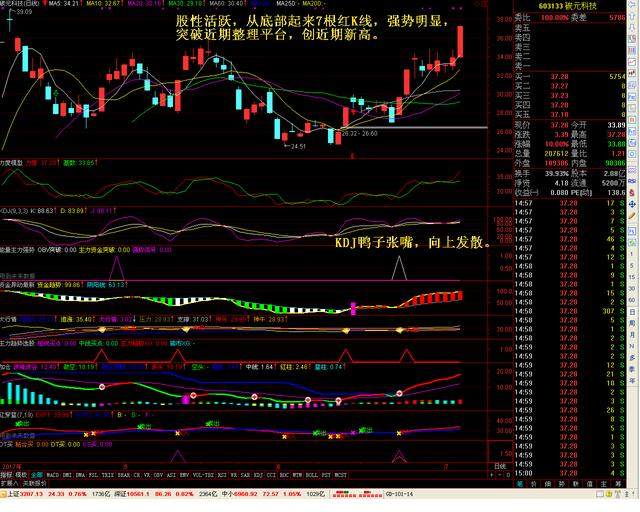The height and width of the screenshot is (512, 640).
Task: Switch chart to 1-minute period
Action: click(x=632, y=254)
